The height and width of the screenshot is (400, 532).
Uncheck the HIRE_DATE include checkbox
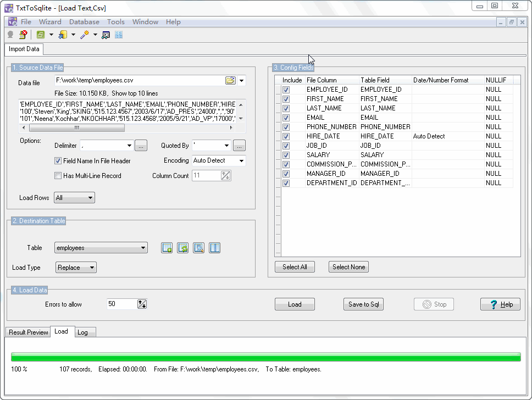pyautogui.click(x=286, y=136)
